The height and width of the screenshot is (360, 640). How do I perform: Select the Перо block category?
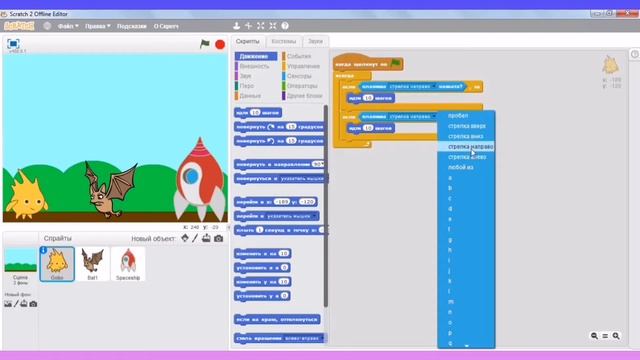(247, 86)
